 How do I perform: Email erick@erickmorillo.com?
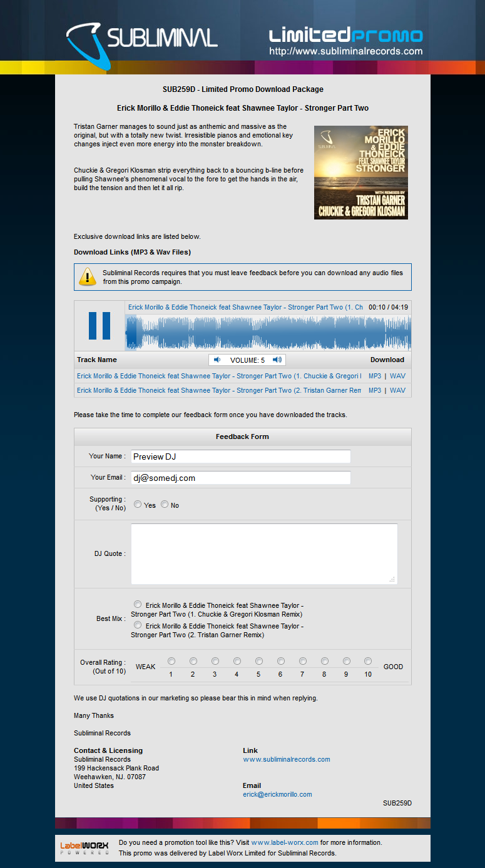coord(277,794)
